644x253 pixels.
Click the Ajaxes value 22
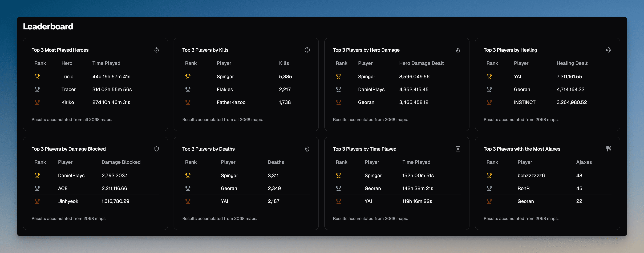579,201
